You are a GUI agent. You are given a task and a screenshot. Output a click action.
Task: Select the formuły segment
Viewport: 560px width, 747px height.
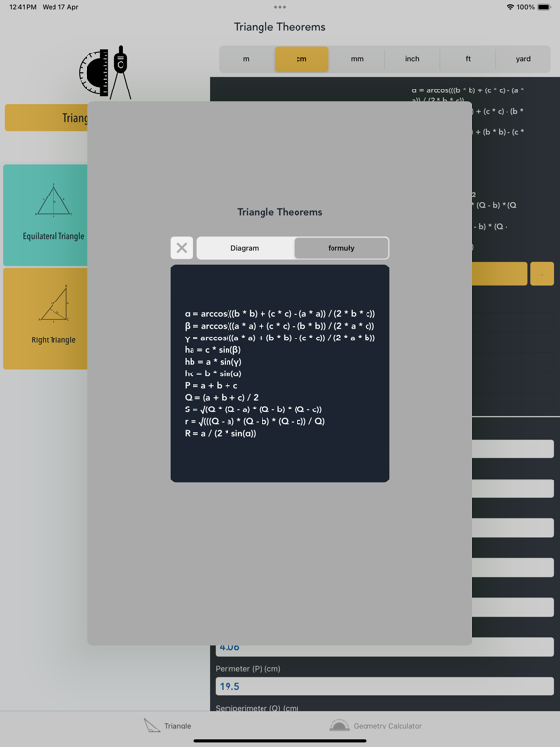[341, 248]
